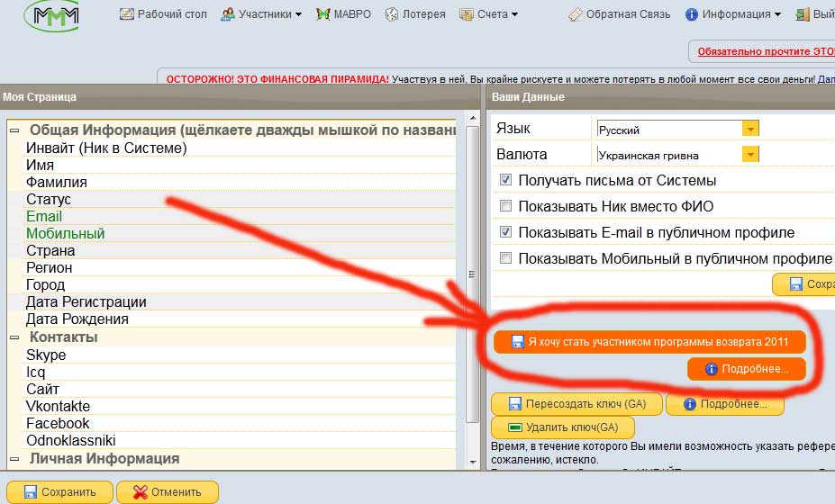Click the red X Отменить icon
The width and height of the screenshot is (835, 504).
(x=139, y=492)
